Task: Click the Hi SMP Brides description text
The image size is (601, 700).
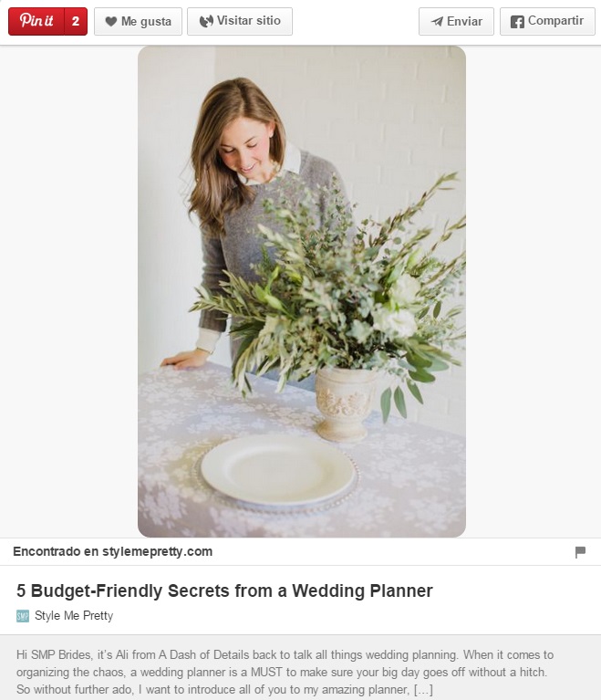Action: (285, 672)
